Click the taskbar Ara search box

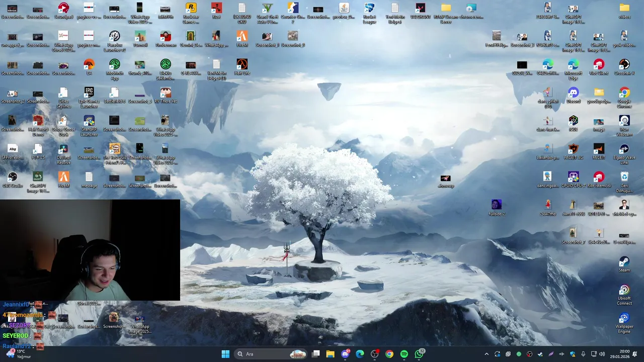tap(272, 354)
